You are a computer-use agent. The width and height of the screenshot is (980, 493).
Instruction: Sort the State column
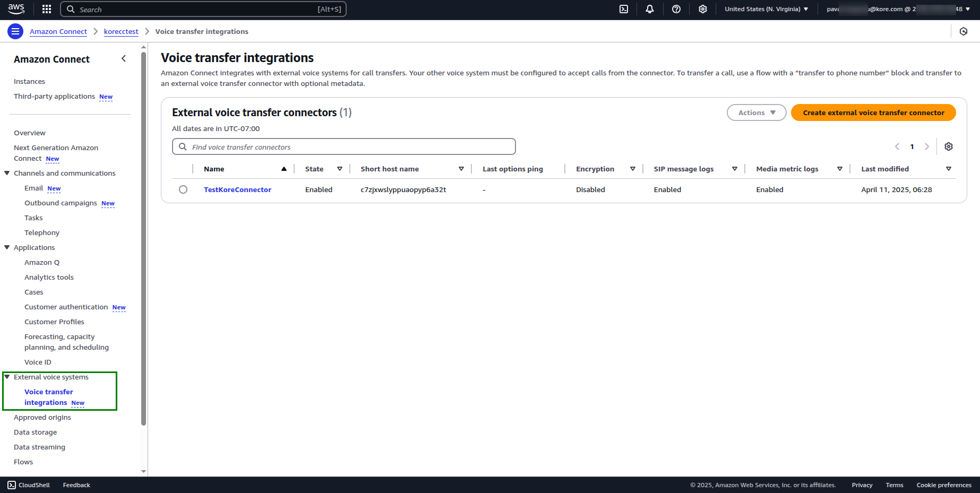340,169
